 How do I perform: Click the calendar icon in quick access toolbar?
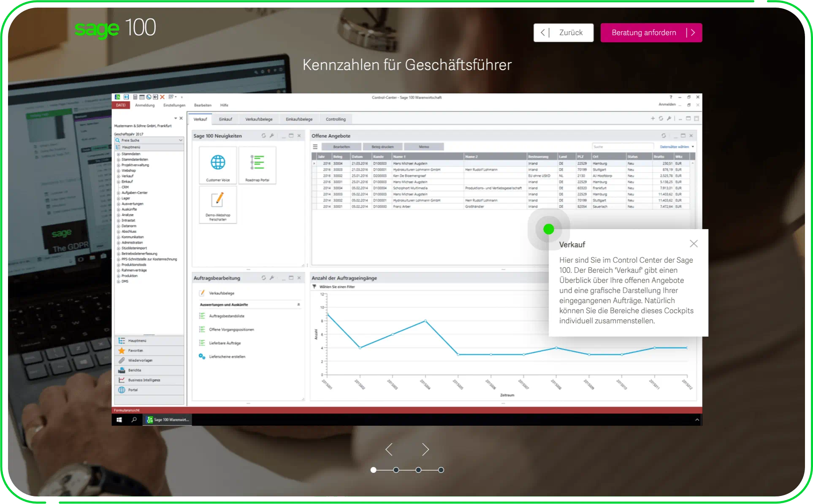(x=142, y=97)
